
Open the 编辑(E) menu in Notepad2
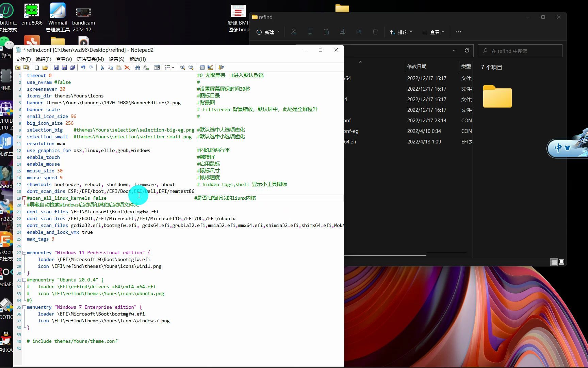pos(43,59)
